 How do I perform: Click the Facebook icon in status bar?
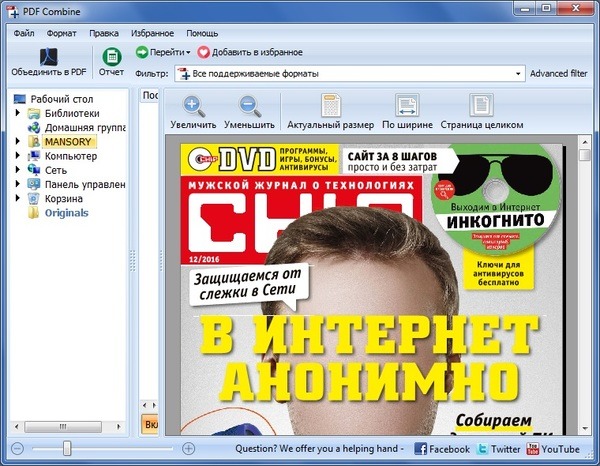[420, 449]
